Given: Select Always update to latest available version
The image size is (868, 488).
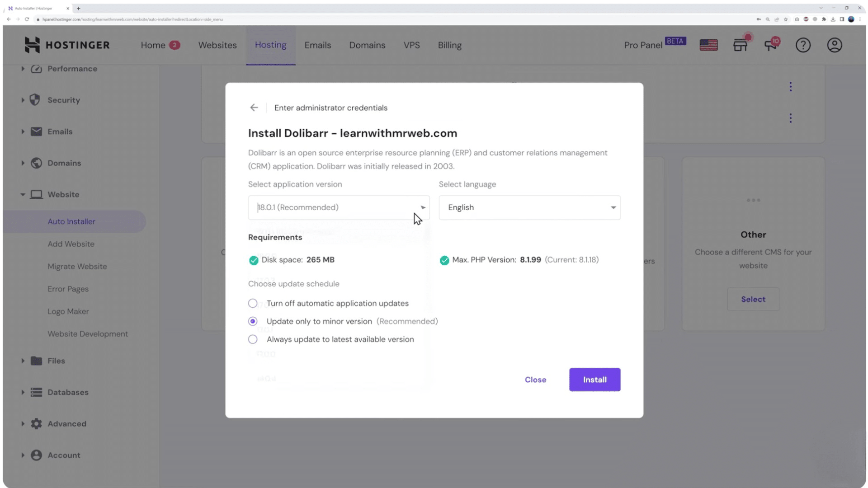Looking at the screenshot, I should point(253,339).
